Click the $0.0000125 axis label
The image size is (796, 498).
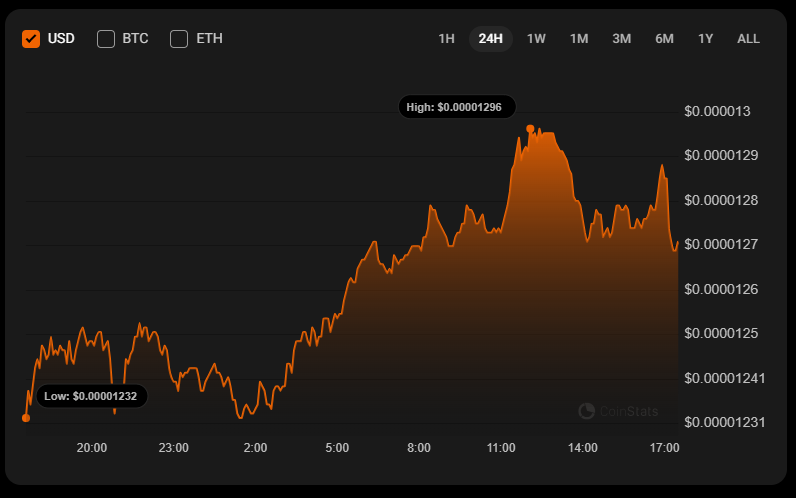pos(721,333)
